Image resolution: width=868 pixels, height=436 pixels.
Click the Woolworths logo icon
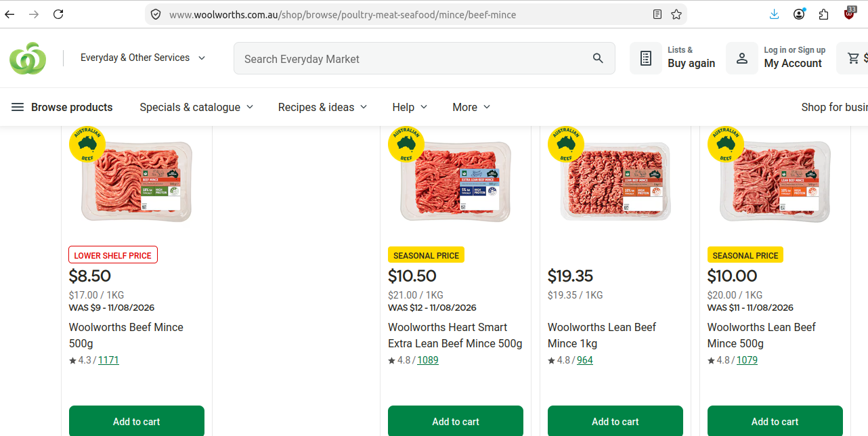28,58
